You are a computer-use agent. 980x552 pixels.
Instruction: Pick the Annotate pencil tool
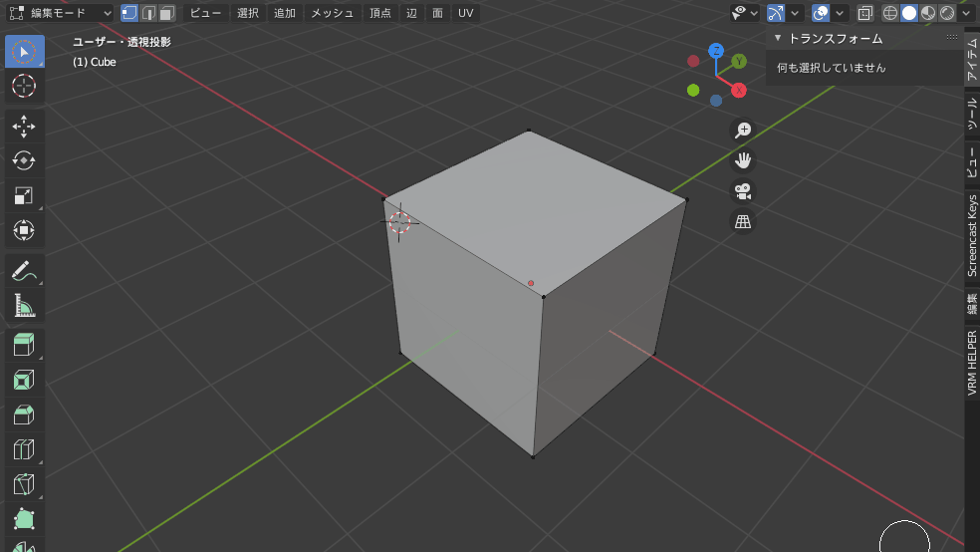24,271
